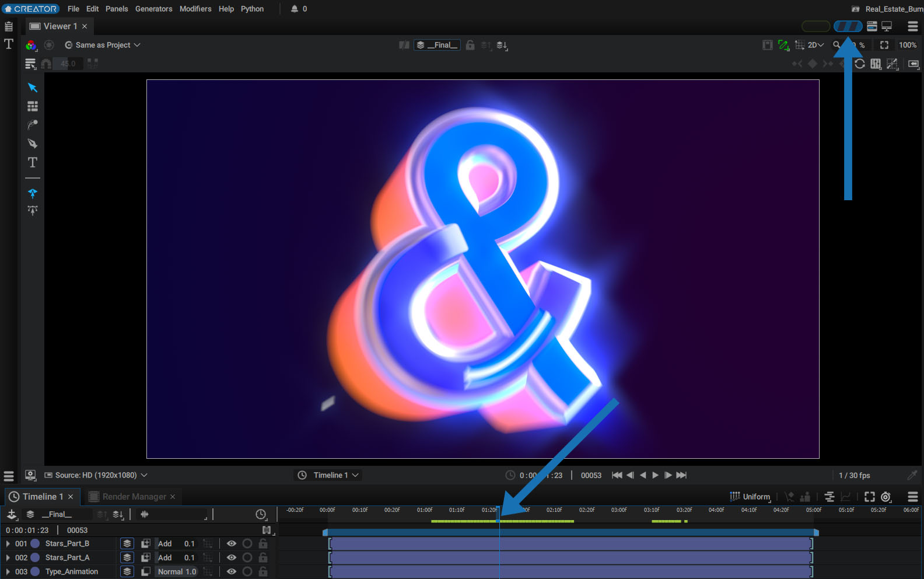The image size is (924, 579).
Task: Jump to the first frame
Action: pos(617,475)
